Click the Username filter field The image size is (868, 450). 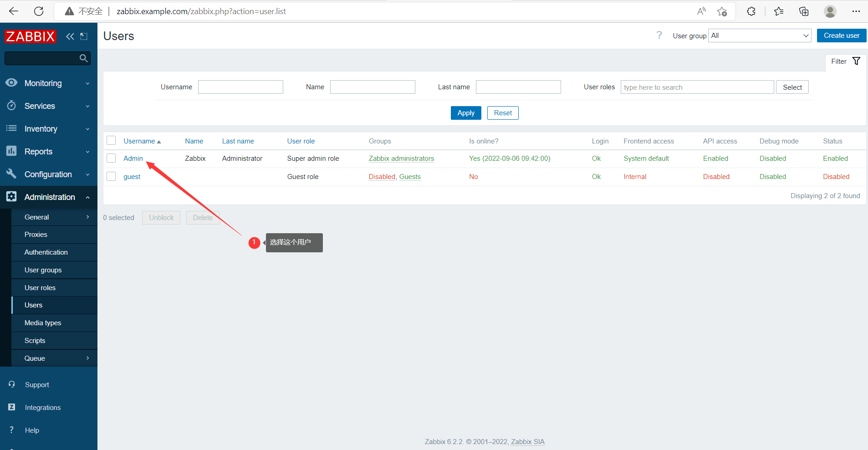point(240,87)
